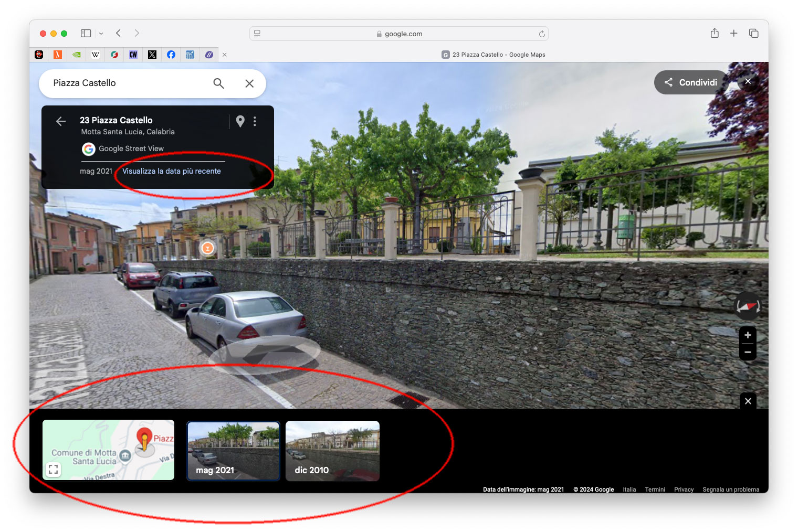Reload the page with the refresh icon

[x=542, y=34]
